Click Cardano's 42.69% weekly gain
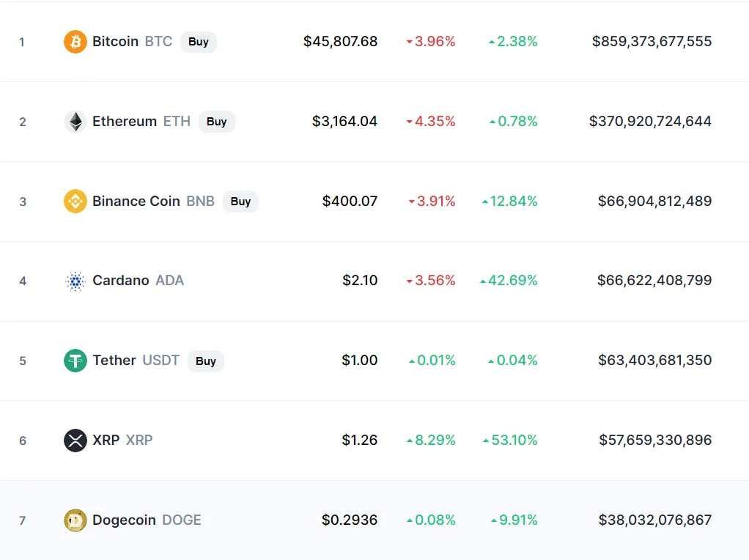 click(509, 281)
